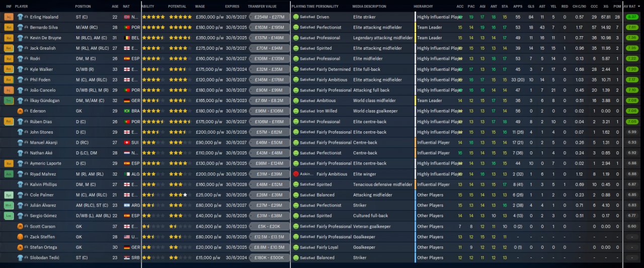Click the Switzerland flag for Manuel Akanji

coord(126,142)
